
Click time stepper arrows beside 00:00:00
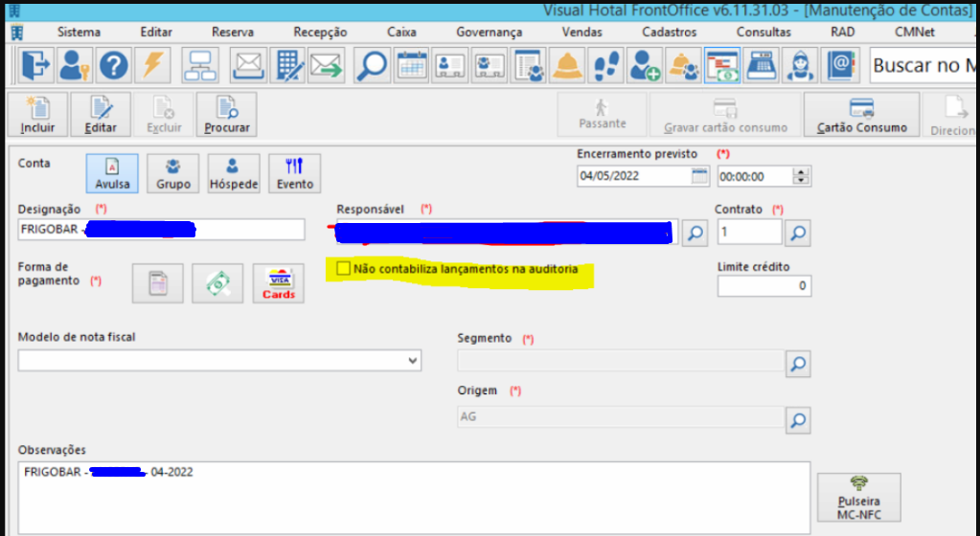(801, 176)
